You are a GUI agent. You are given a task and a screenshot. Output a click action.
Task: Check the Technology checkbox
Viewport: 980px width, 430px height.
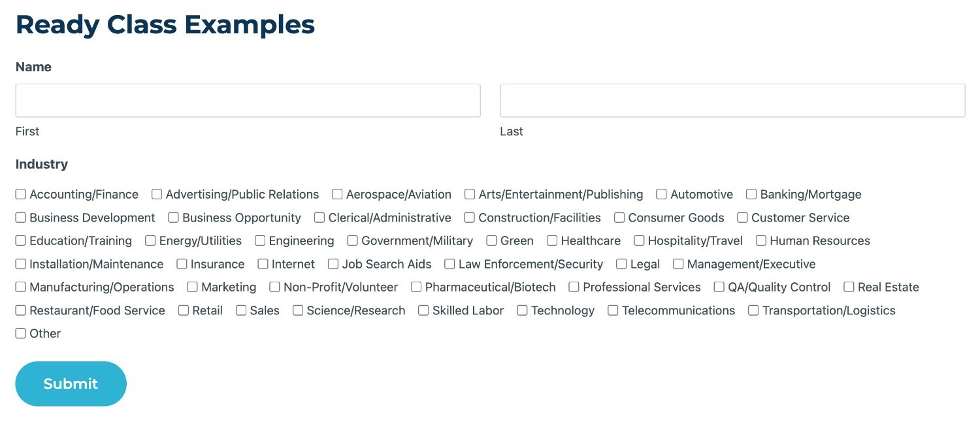pyautogui.click(x=521, y=310)
